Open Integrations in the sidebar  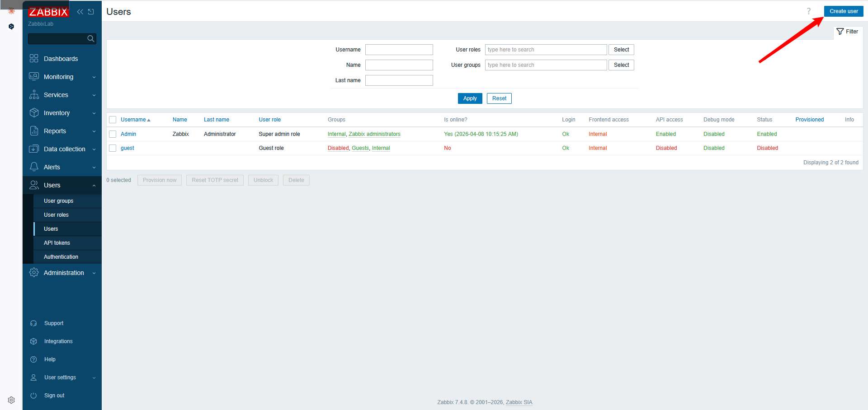(58, 341)
